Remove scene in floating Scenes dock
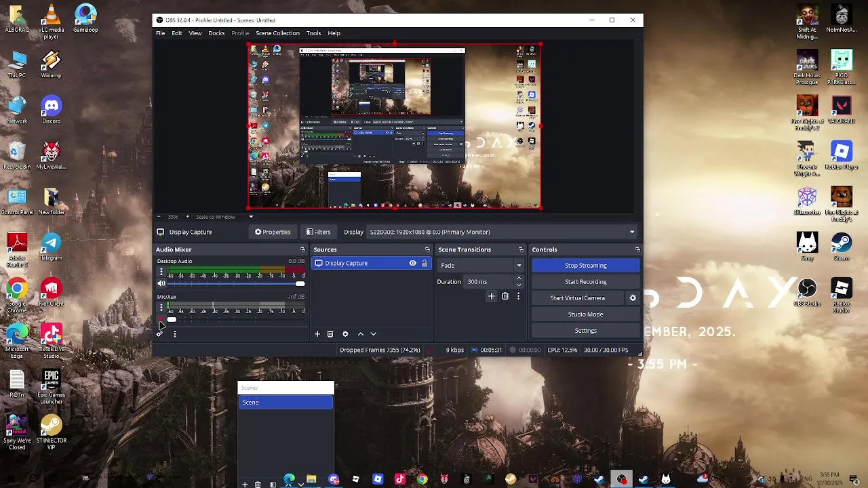This screenshot has height=488, width=868. [258, 485]
